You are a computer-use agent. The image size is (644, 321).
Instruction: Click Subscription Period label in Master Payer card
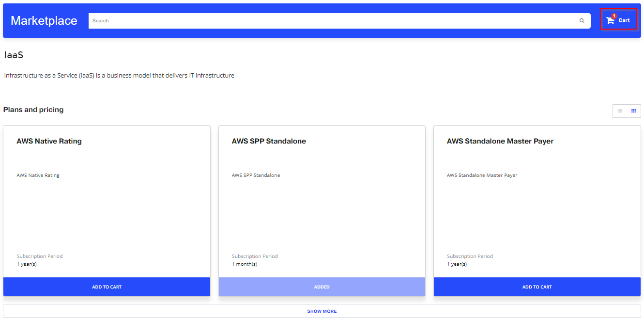pos(470,257)
